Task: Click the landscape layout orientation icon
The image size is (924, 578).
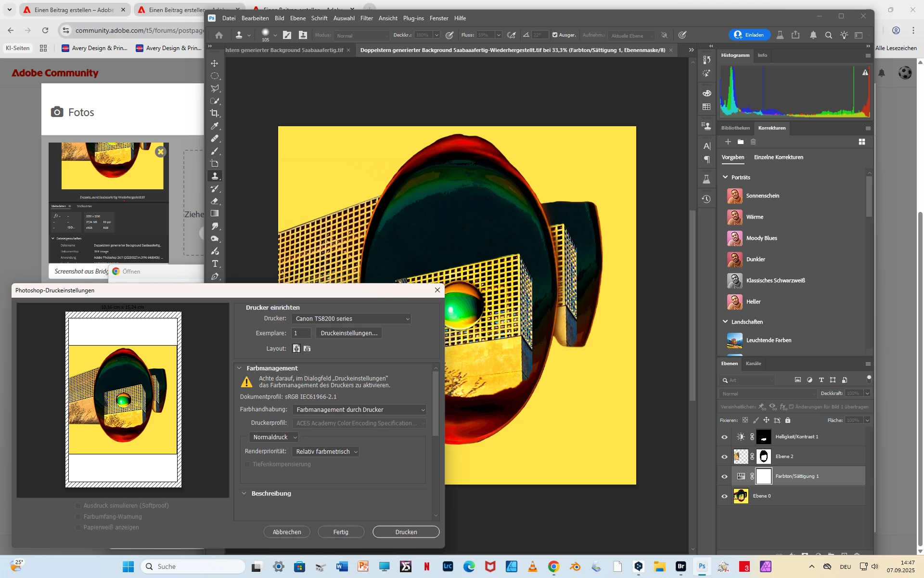Action: 307,348
